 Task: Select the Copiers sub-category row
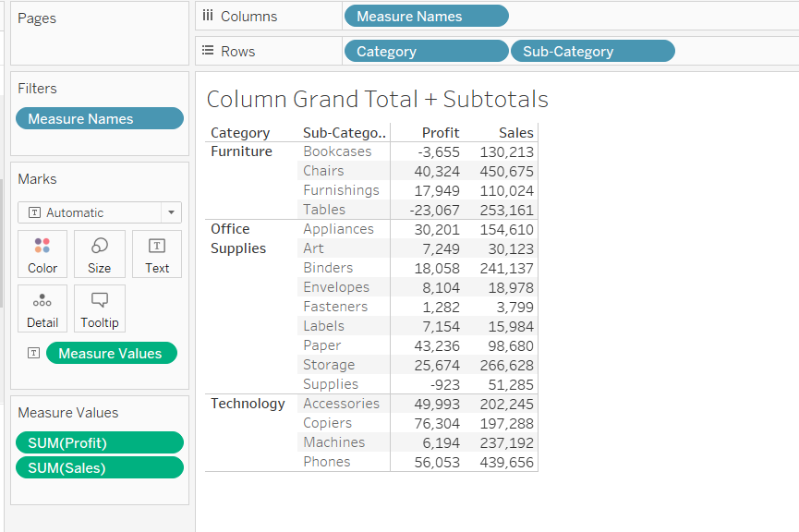click(x=327, y=422)
